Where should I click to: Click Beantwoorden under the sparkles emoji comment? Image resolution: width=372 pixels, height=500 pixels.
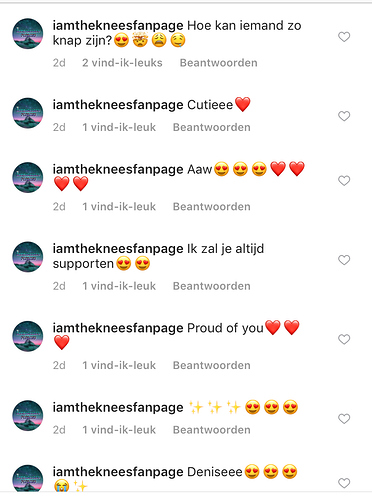coord(212,430)
